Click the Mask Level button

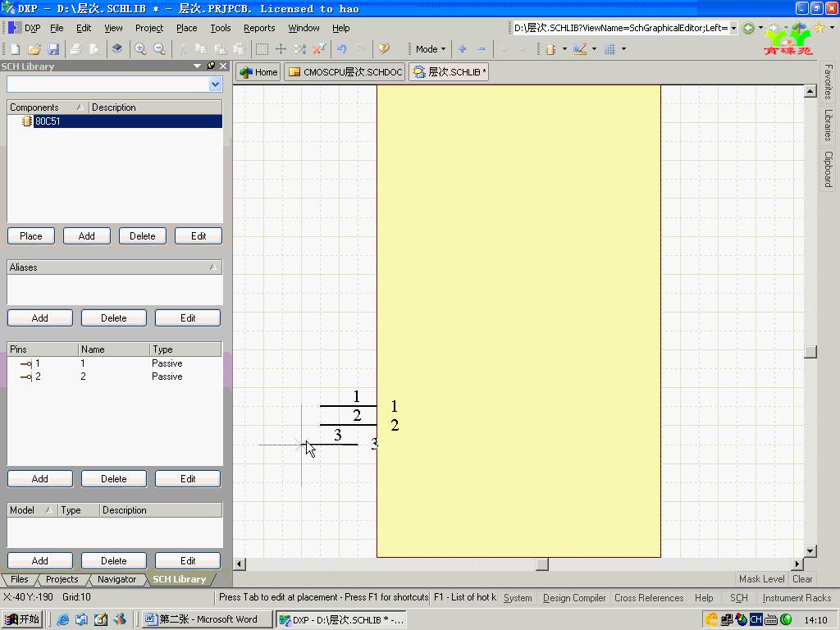pyautogui.click(x=762, y=579)
